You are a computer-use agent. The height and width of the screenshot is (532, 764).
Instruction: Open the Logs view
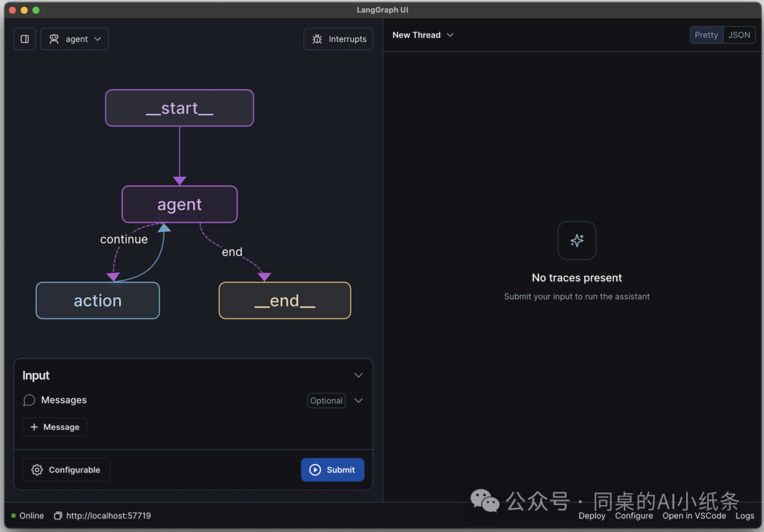click(744, 516)
